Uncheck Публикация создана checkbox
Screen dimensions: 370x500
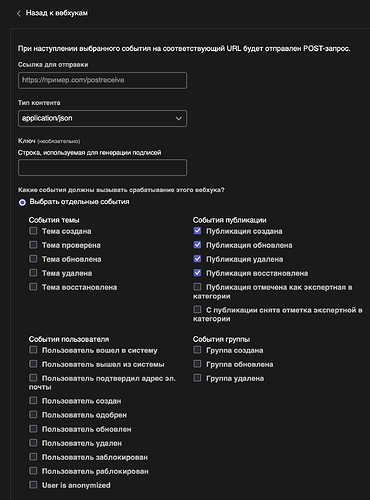pos(197,231)
